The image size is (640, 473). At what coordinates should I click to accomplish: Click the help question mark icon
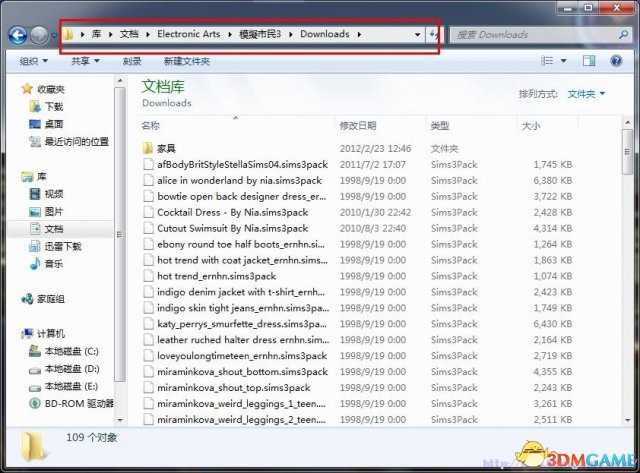(616, 61)
